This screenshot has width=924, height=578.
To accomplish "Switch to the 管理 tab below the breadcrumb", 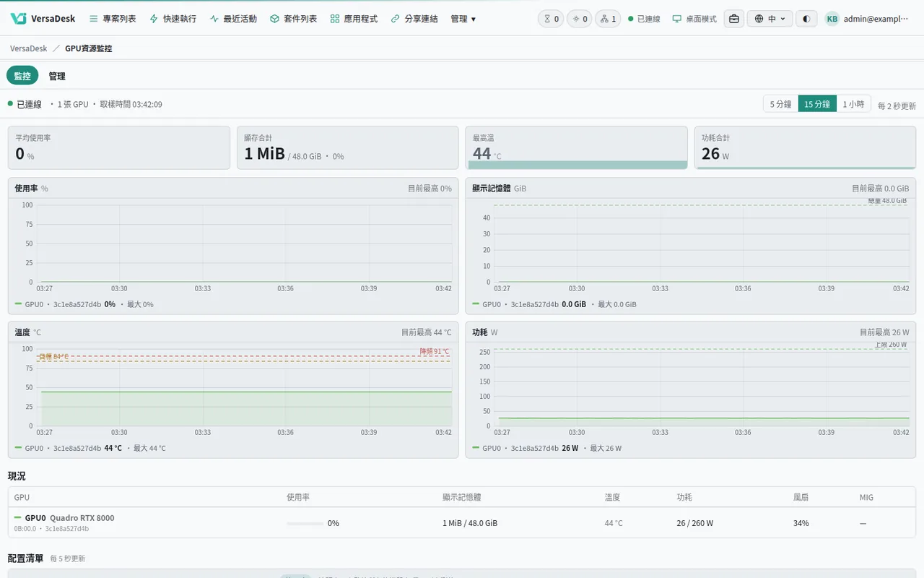I will tap(57, 75).
